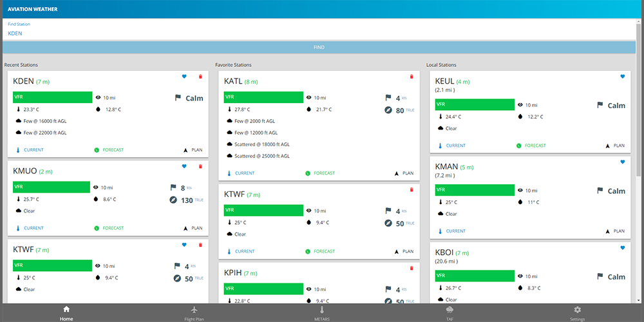
Task: Delete KDEN from recent stations
Action: click(200, 77)
